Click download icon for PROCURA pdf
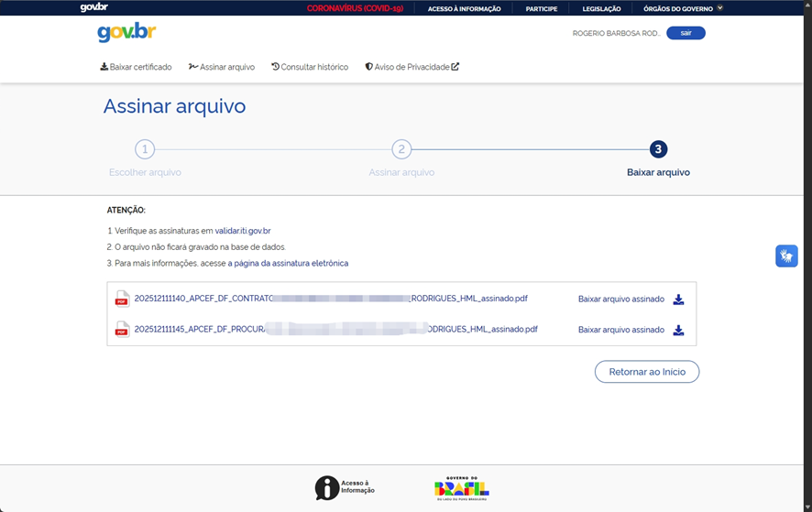This screenshot has height=512, width=812. (x=678, y=330)
